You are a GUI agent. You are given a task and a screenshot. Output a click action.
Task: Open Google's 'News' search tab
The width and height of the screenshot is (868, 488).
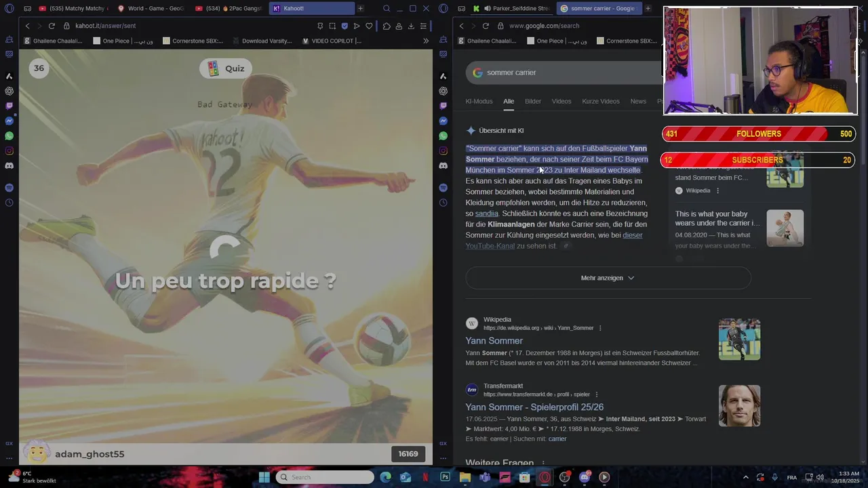pos(638,101)
